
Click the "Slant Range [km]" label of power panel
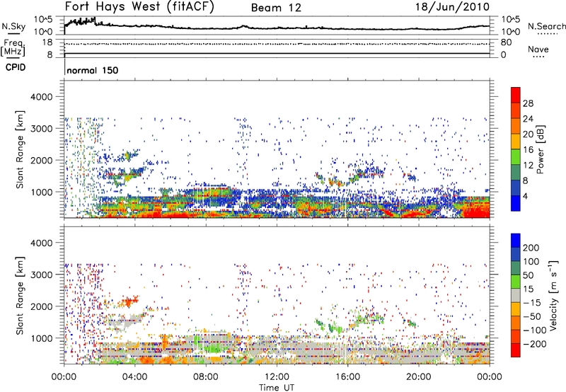[20, 149]
